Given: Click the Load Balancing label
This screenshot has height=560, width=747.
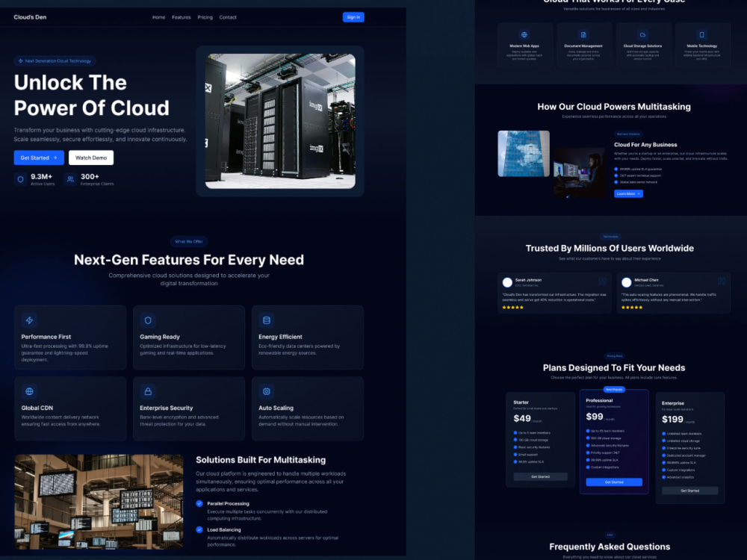Looking at the screenshot, I should click(x=224, y=529).
